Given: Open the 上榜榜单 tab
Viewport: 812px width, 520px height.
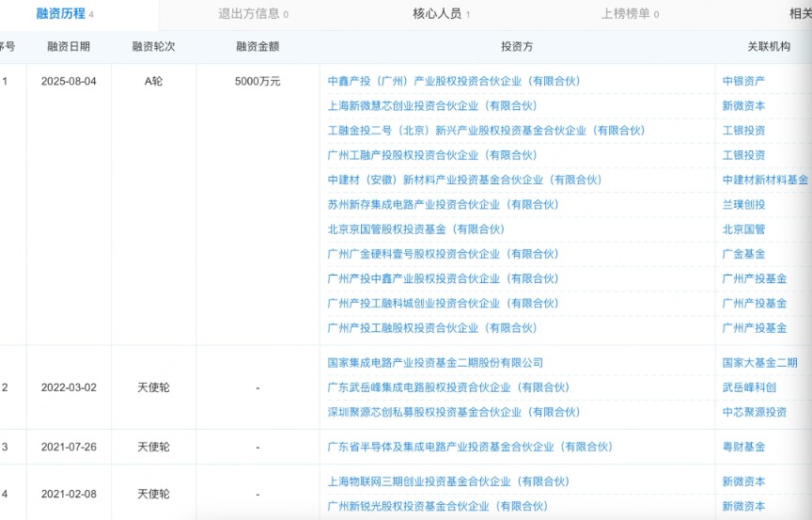Looking at the screenshot, I should point(629,14).
